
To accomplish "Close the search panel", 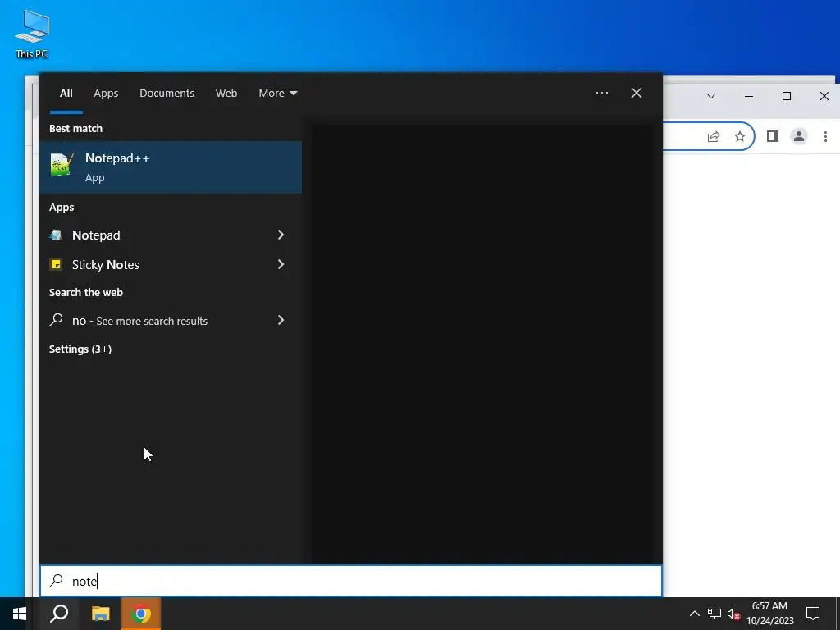I will point(637,93).
